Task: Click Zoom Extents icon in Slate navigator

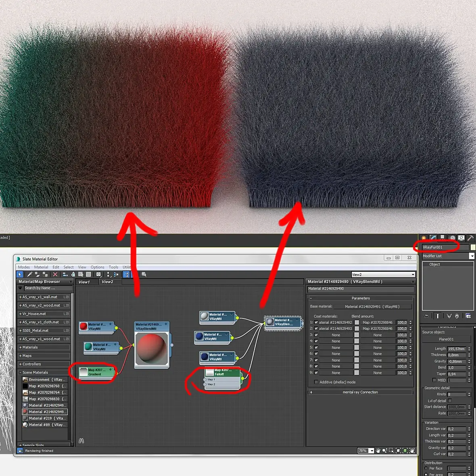Action: (x=398, y=451)
